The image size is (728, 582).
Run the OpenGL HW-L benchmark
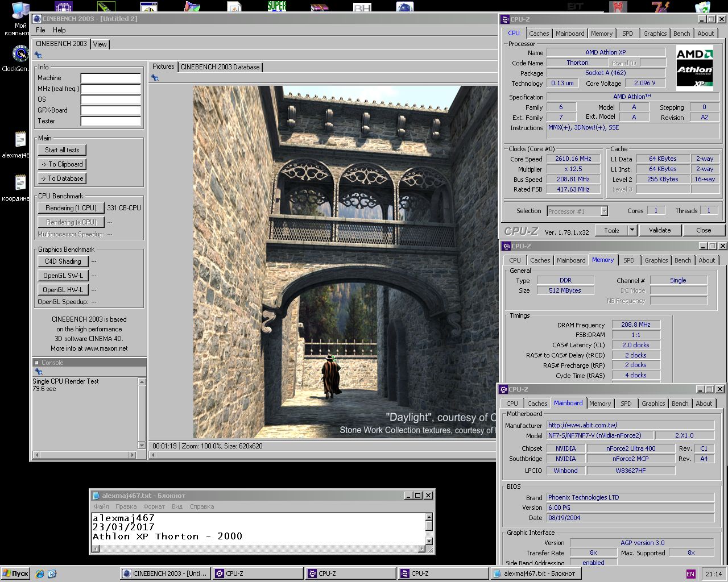(x=63, y=290)
